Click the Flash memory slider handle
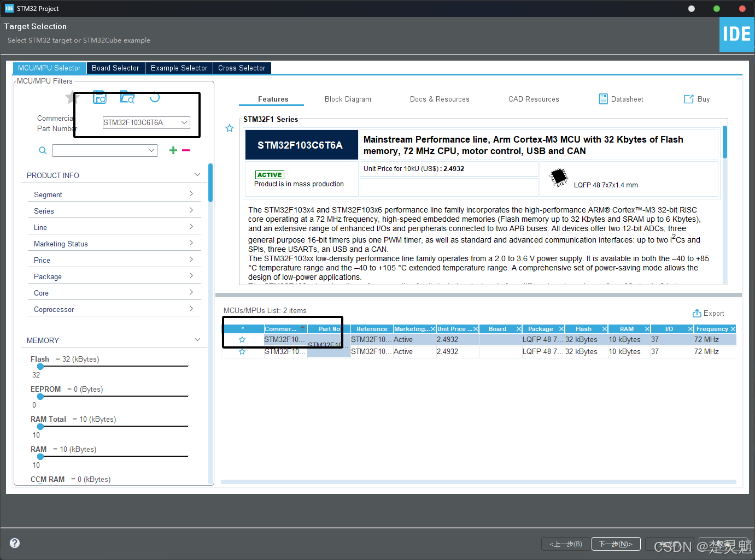 (x=40, y=367)
